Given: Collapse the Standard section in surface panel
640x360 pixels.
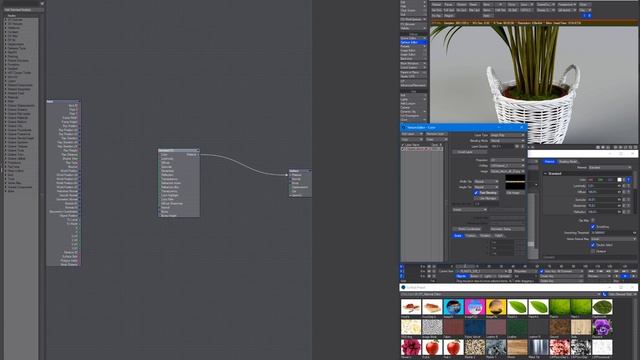Looking at the screenshot, I should click(x=545, y=173).
